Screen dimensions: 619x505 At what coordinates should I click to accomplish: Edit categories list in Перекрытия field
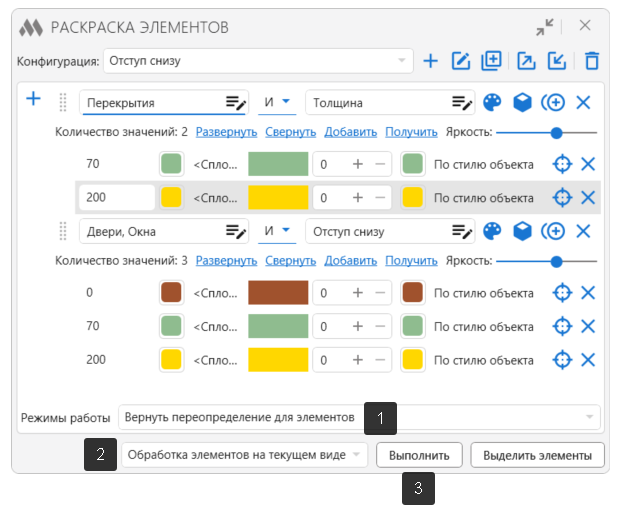point(236,103)
